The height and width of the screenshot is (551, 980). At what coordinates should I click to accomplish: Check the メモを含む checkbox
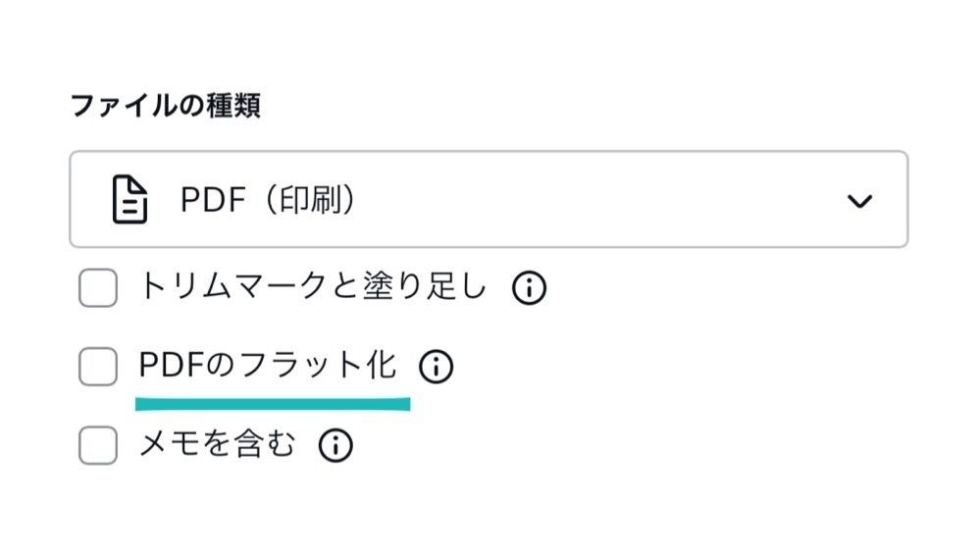[x=98, y=446]
